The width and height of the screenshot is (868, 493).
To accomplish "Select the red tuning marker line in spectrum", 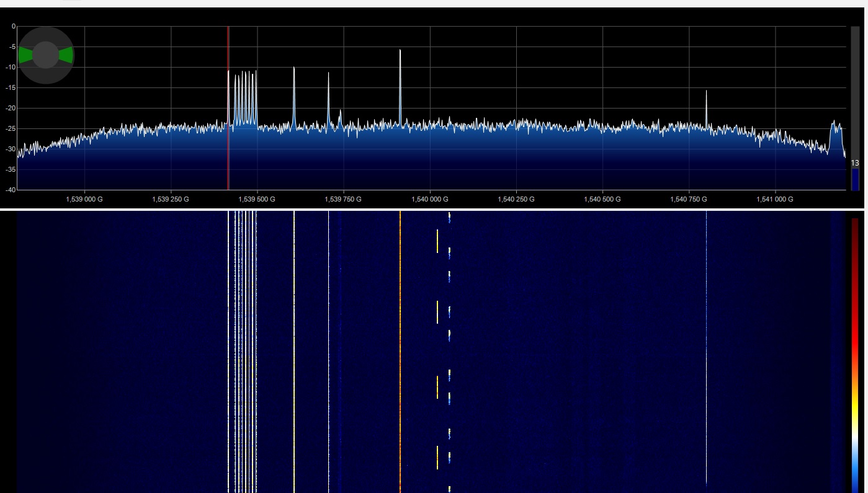I will click(228, 108).
